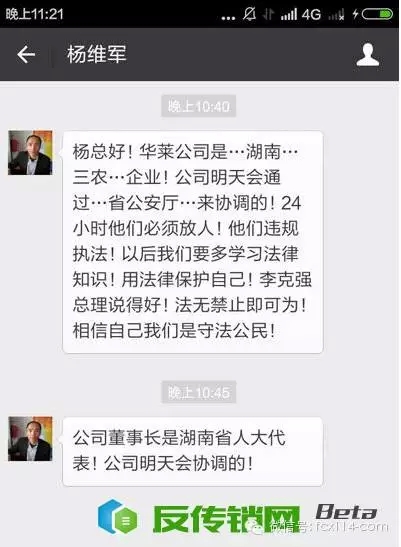
Task: Tap the chat title 杨维军
Action: point(97,54)
